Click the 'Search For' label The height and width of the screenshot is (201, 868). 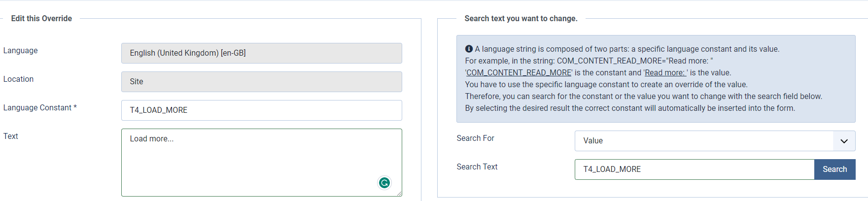click(x=475, y=138)
